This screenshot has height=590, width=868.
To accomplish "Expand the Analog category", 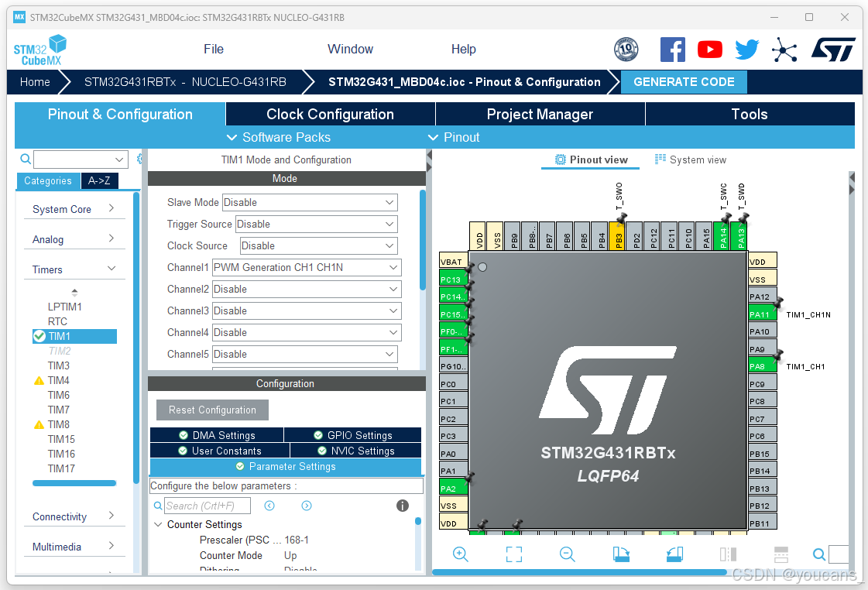I will pos(74,239).
